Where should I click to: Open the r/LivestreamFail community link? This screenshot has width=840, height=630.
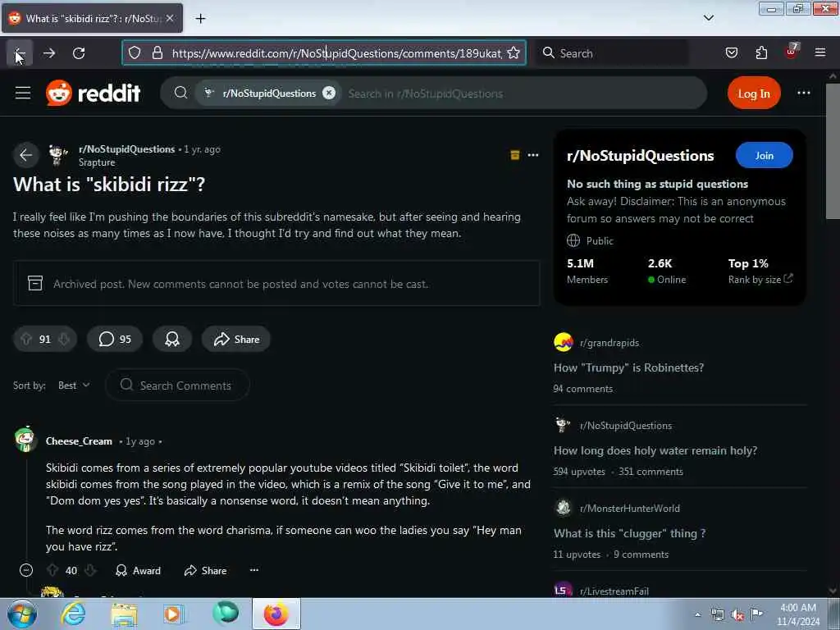(614, 591)
